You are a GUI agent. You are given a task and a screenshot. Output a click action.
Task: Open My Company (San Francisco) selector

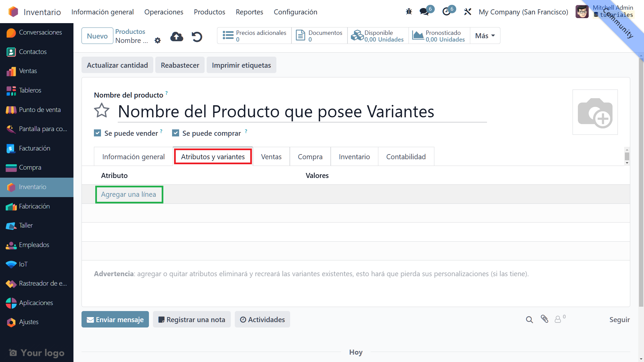tap(523, 12)
